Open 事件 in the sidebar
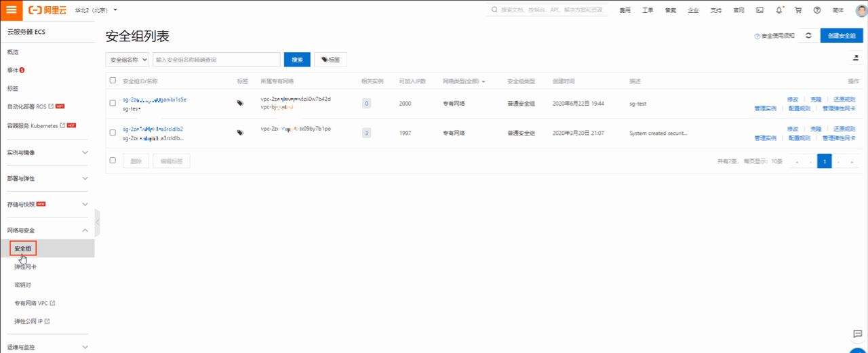868x353 pixels. tap(13, 70)
